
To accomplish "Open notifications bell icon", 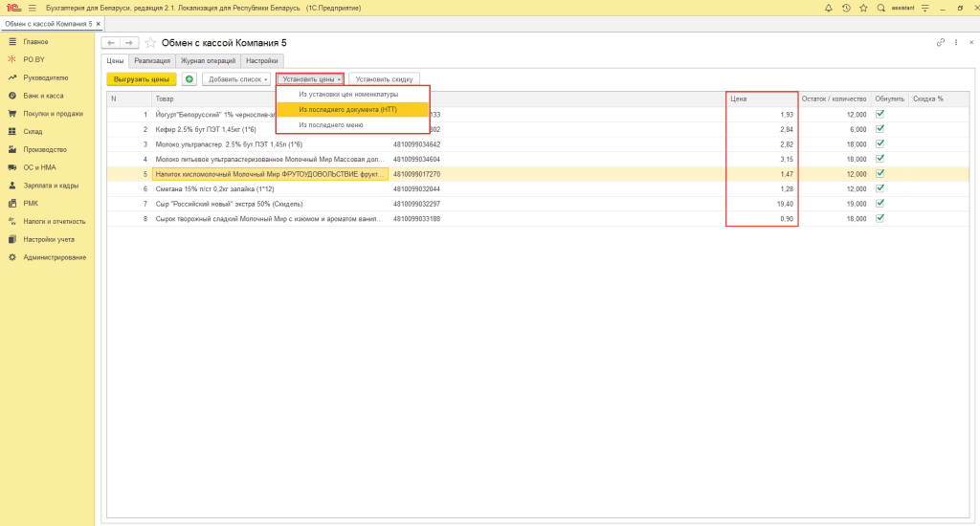I will (828, 8).
